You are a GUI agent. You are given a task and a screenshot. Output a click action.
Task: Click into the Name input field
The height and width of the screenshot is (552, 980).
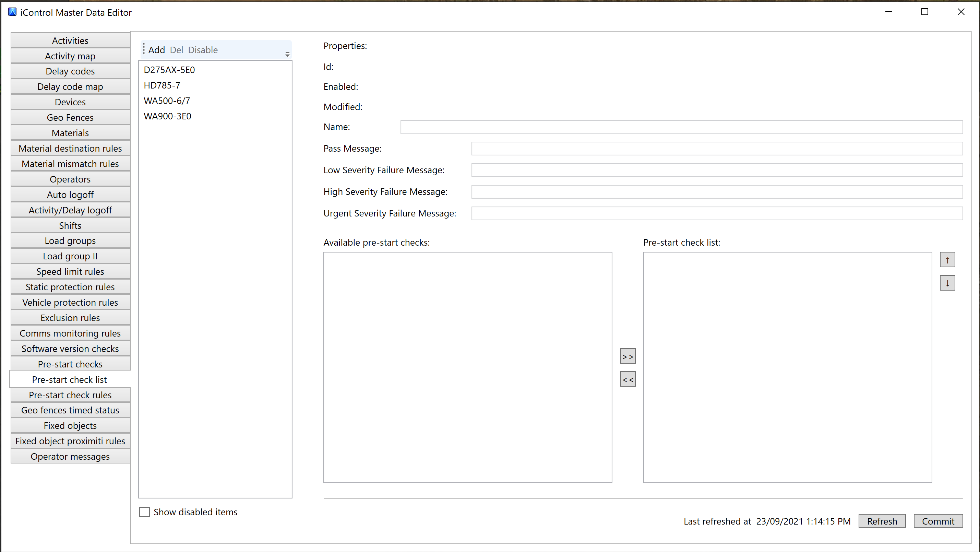click(x=681, y=127)
